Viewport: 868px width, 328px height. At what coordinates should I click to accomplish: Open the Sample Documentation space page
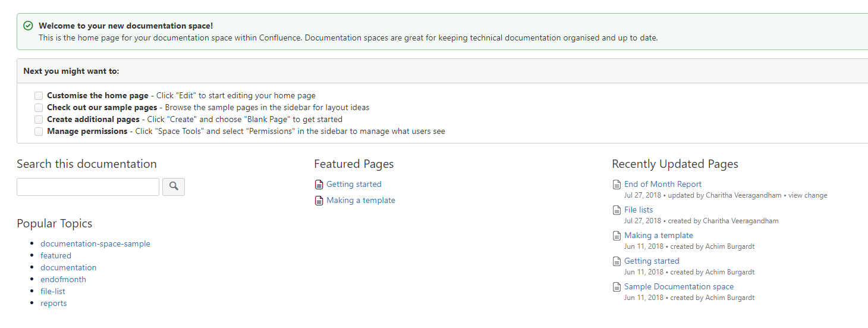[679, 287]
